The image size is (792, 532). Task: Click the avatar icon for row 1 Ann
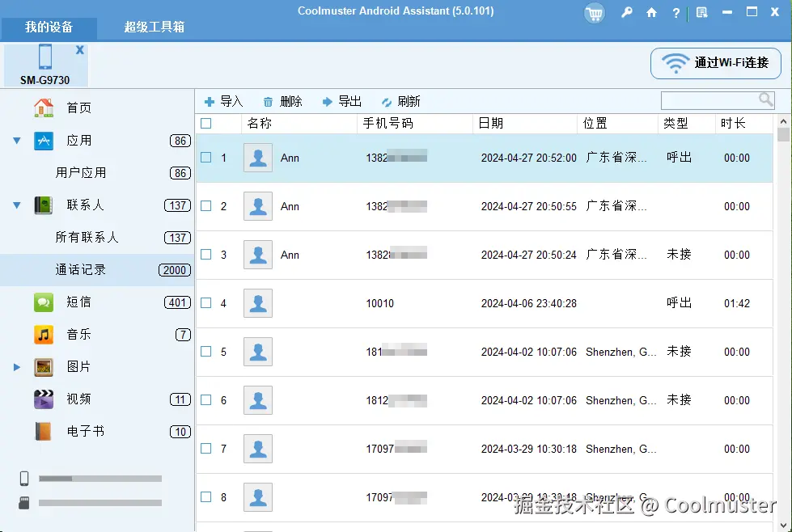(258, 158)
